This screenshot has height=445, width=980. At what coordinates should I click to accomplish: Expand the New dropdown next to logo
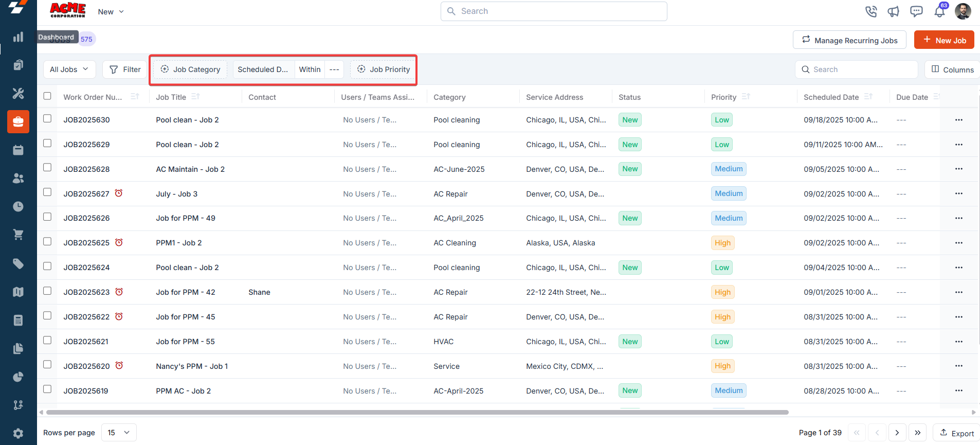111,12
